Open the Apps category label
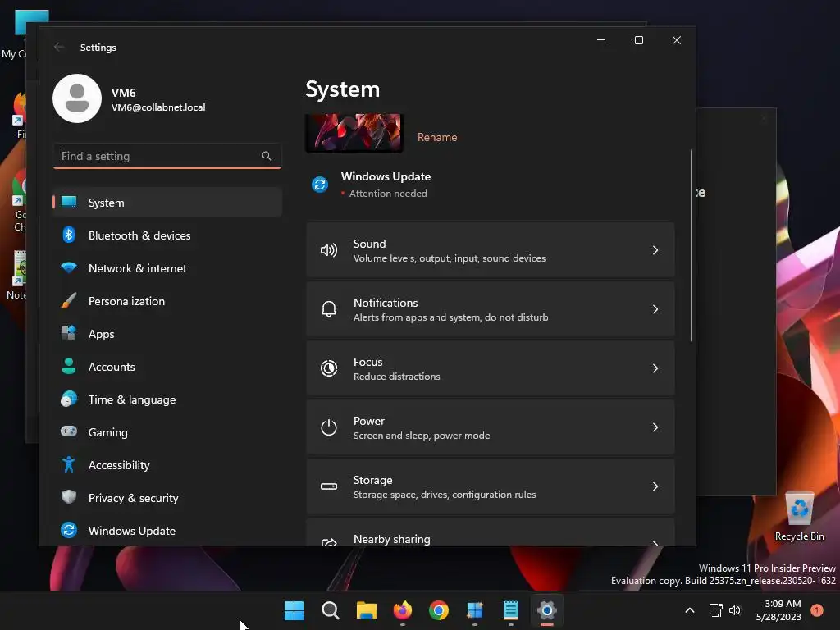Screen dimensions: 840x630 [x=101, y=335]
